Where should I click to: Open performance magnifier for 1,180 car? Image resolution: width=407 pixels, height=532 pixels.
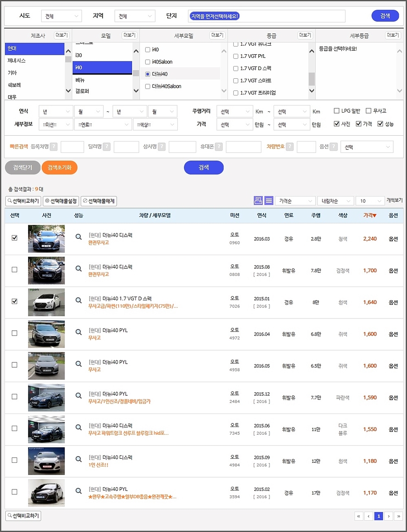click(x=78, y=459)
